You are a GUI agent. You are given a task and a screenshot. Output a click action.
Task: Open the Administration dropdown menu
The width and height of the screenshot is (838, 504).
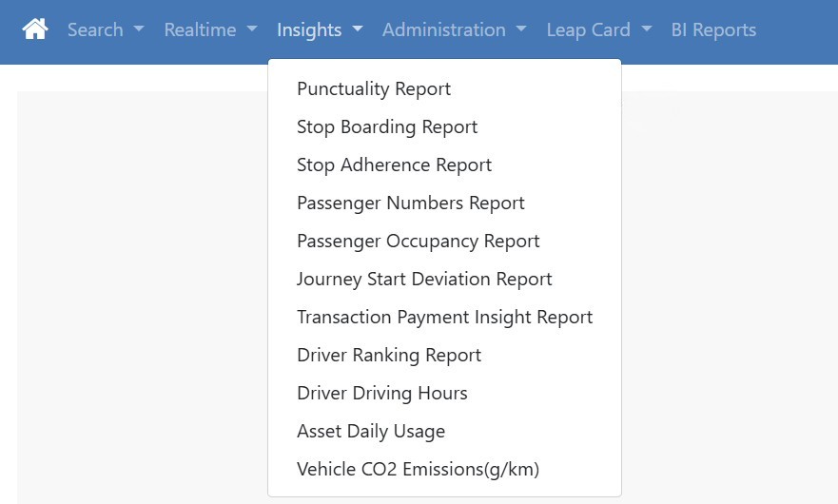454,29
